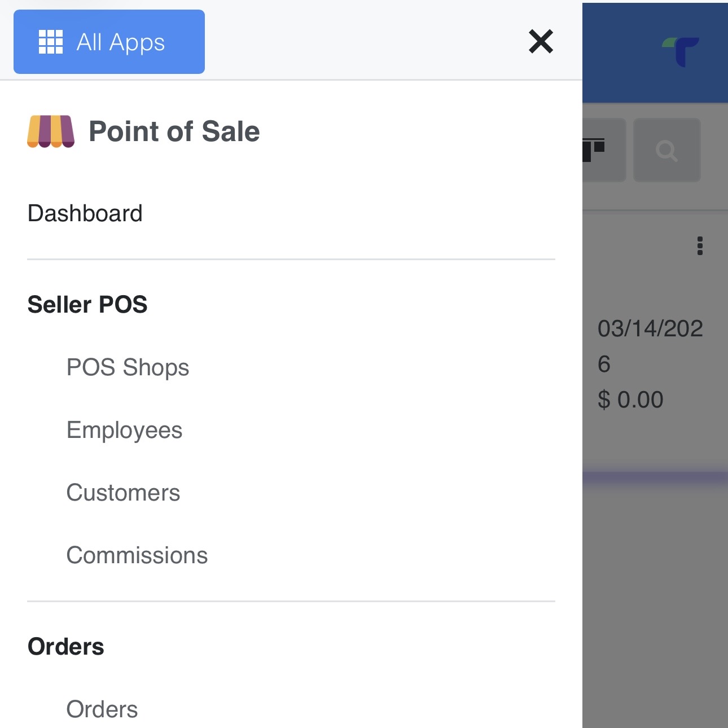
Task: Click the Point of Sale awning icon
Action: coord(51,131)
